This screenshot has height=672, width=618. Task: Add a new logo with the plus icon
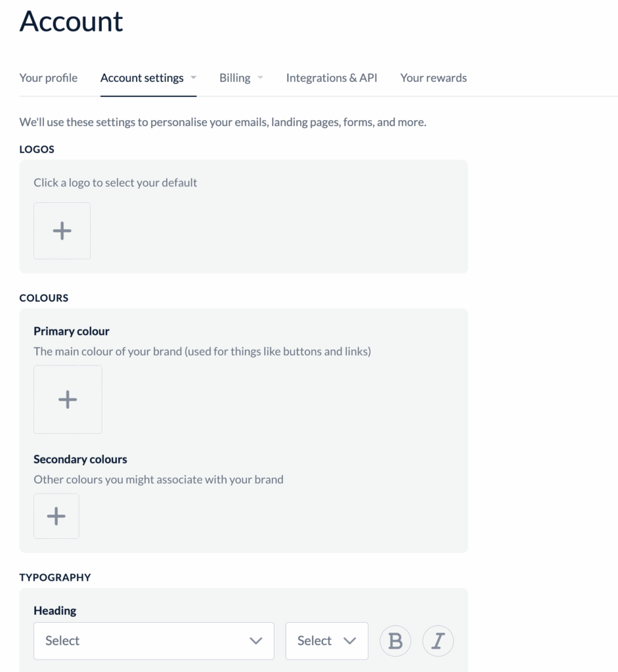pyautogui.click(x=62, y=230)
